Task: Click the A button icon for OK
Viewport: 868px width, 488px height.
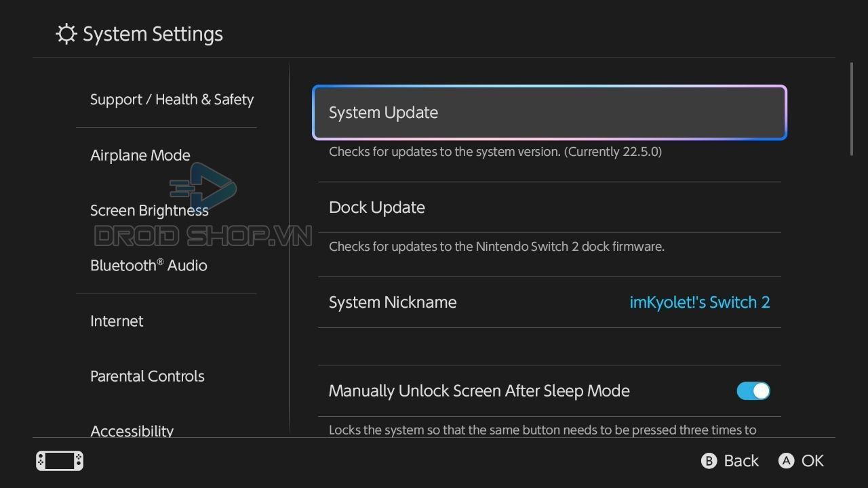Action: [786, 461]
